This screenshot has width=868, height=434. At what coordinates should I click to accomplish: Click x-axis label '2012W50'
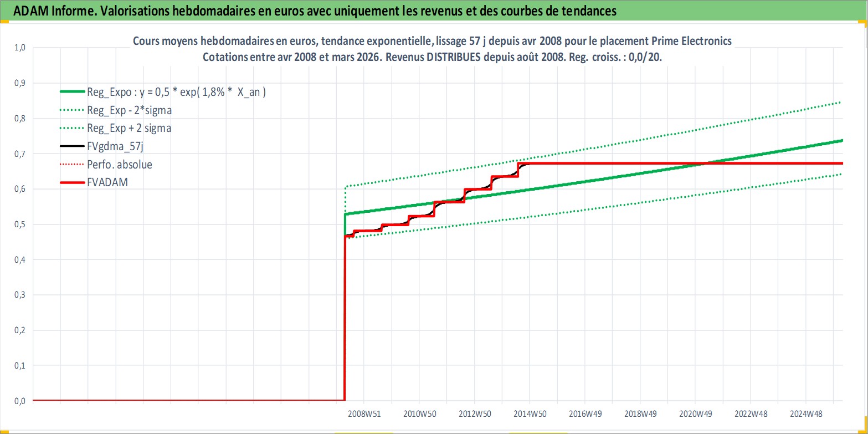tap(475, 413)
